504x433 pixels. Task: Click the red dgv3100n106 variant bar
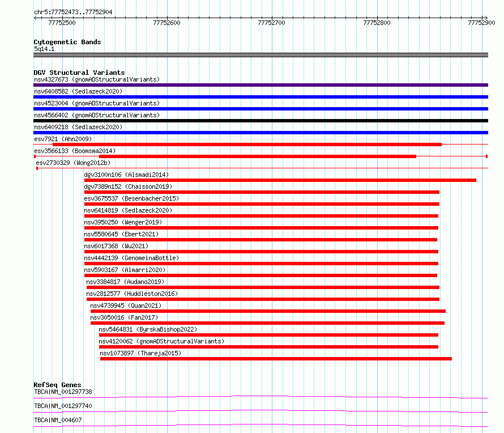point(280,180)
